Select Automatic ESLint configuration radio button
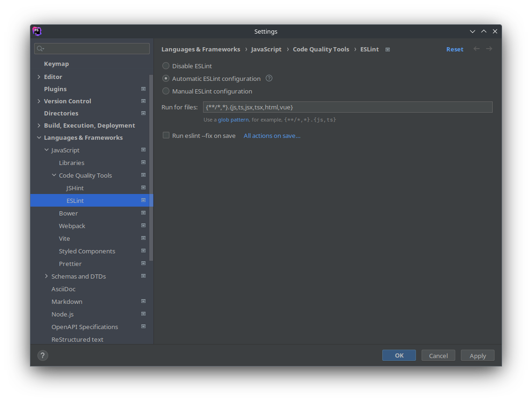532x402 pixels. (x=166, y=79)
